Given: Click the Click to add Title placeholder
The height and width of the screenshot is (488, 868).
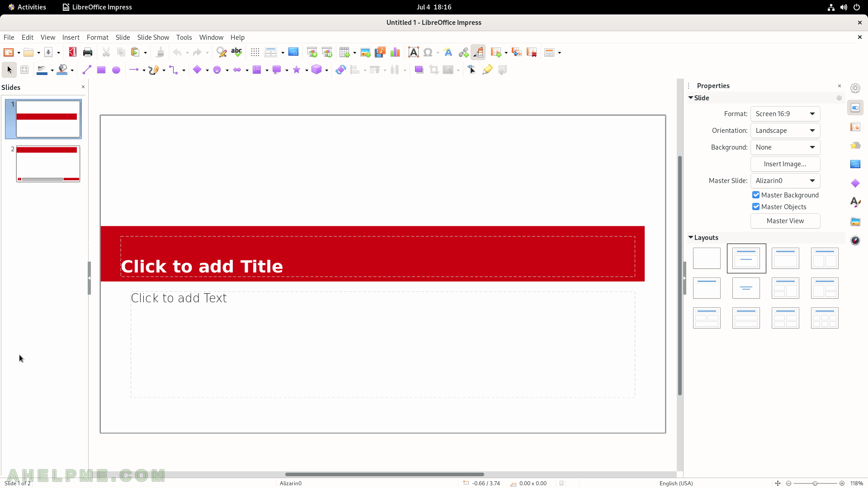Looking at the screenshot, I should (377, 256).
